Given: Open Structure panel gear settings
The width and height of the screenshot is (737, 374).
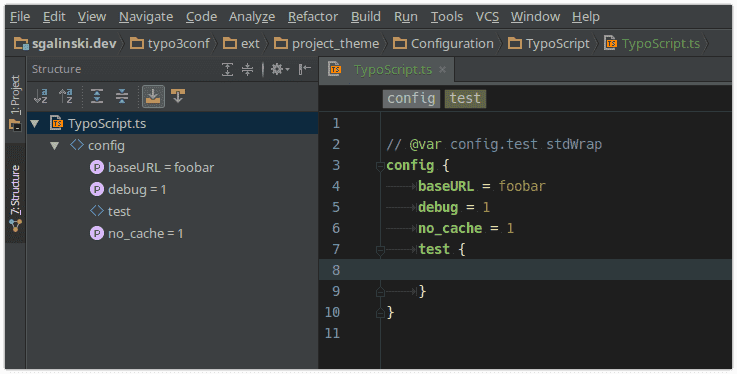Looking at the screenshot, I should [280, 70].
